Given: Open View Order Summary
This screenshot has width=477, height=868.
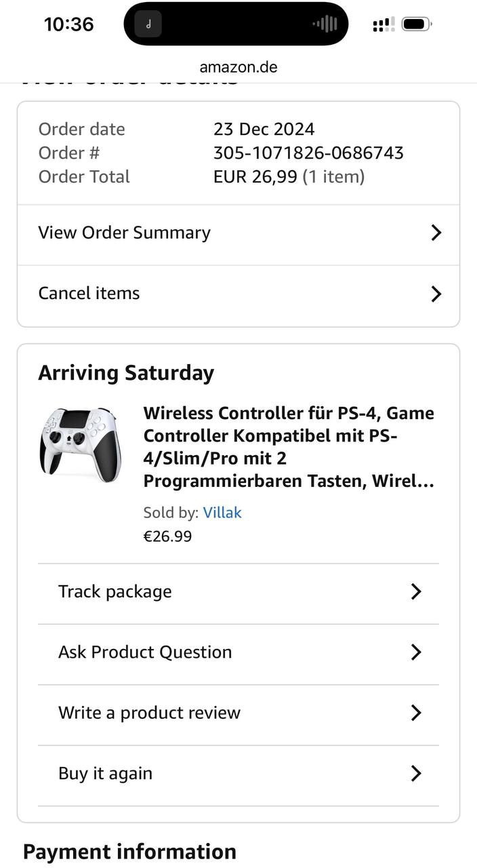Looking at the screenshot, I should 125,233.
